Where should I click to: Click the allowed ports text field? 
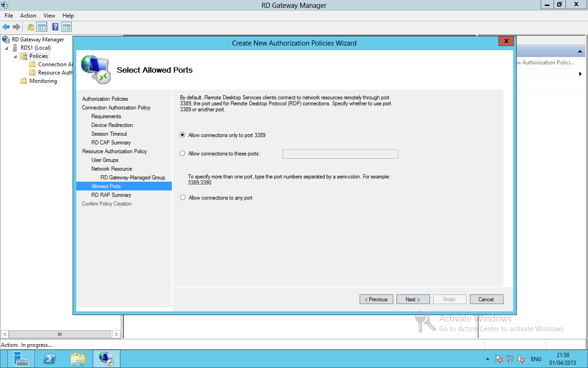[x=340, y=154]
